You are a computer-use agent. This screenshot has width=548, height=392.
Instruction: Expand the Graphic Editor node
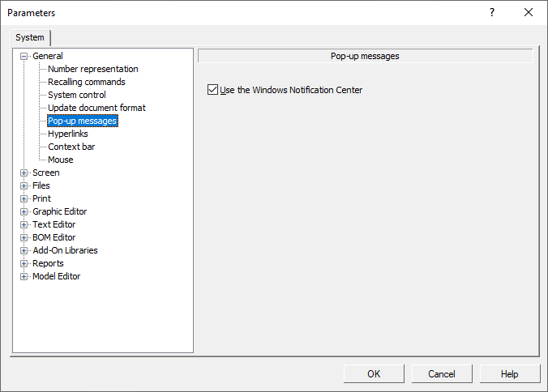tap(24, 212)
